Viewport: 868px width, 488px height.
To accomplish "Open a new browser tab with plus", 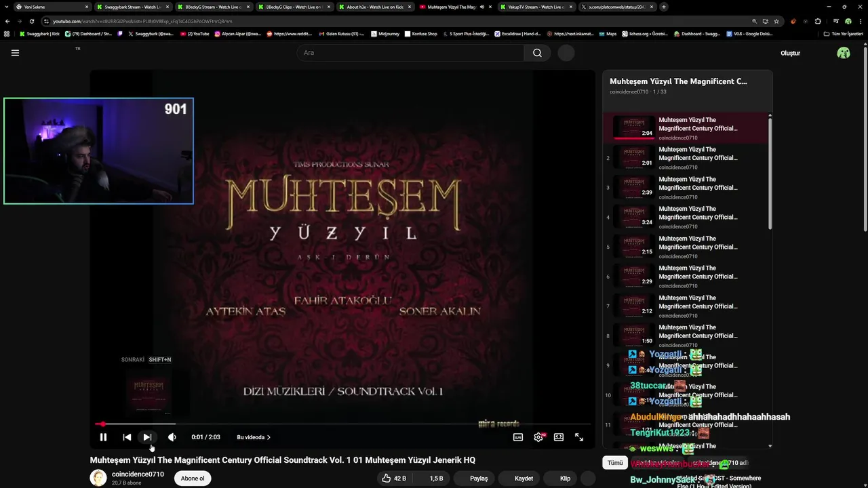I will [x=663, y=7].
